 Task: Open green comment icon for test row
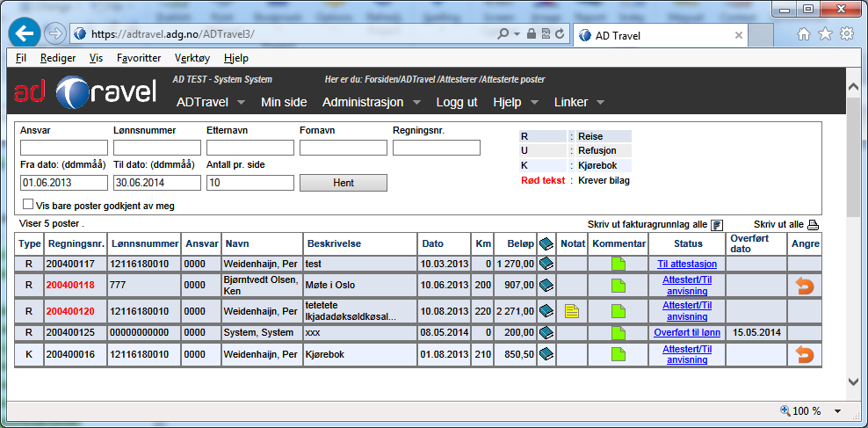(618, 263)
